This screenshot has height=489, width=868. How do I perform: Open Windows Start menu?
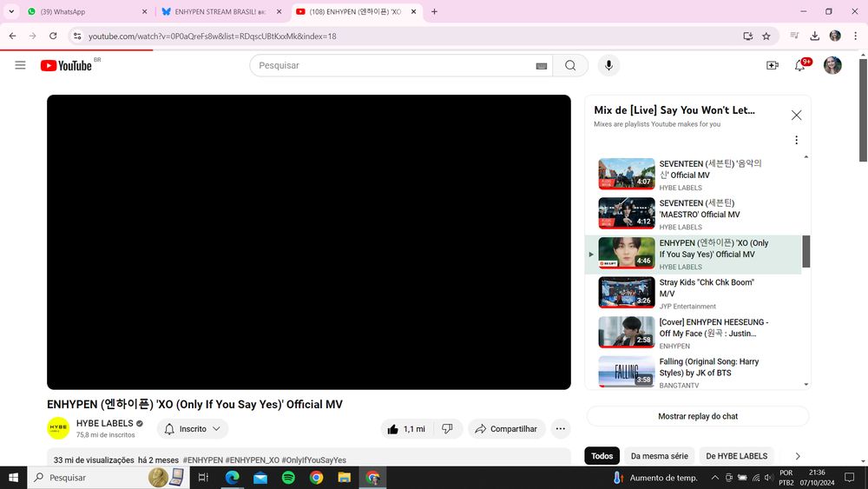click(13, 478)
